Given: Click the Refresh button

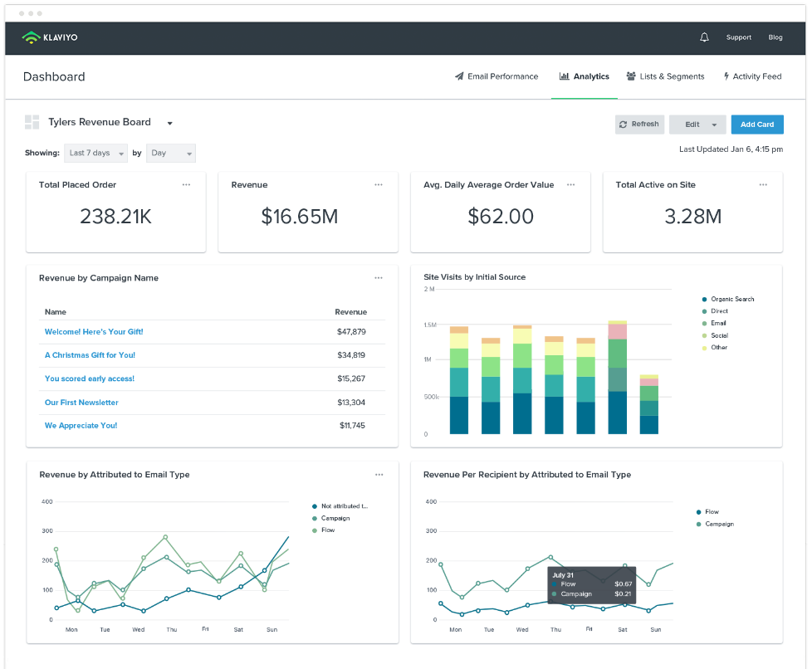Looking at the screenshot, I should [x=638, y=125].
